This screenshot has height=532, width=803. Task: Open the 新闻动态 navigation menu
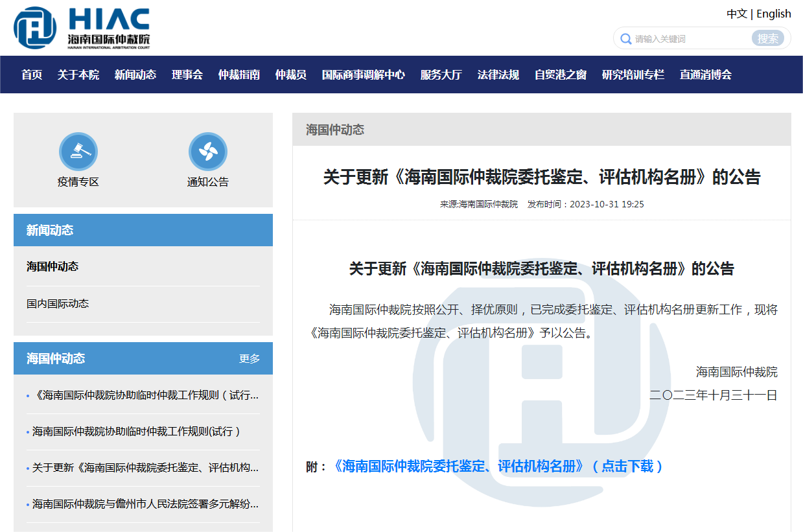(x=135, y=75)
